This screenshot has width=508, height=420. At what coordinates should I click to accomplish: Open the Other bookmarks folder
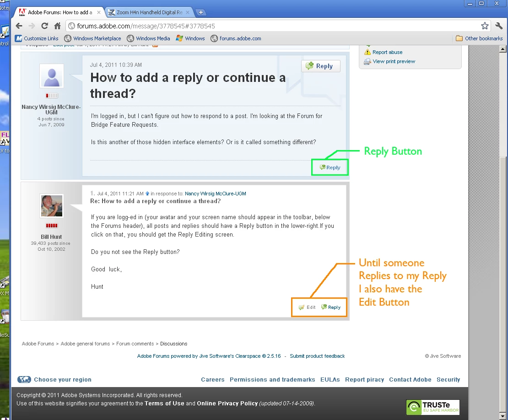479,38
